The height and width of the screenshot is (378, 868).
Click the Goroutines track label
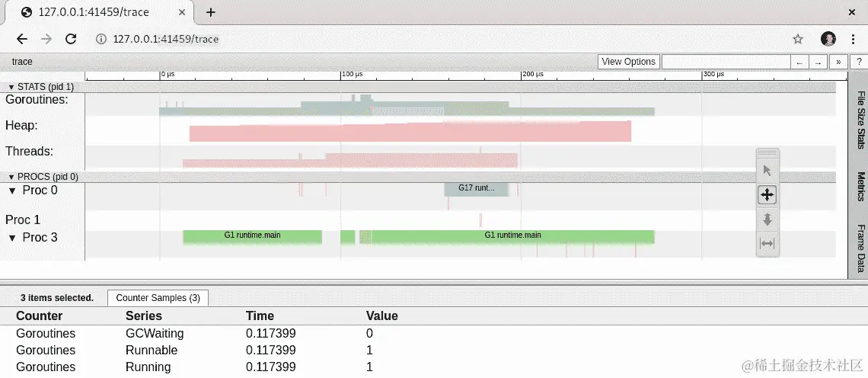pyautogui.click(x=37, y=100)
